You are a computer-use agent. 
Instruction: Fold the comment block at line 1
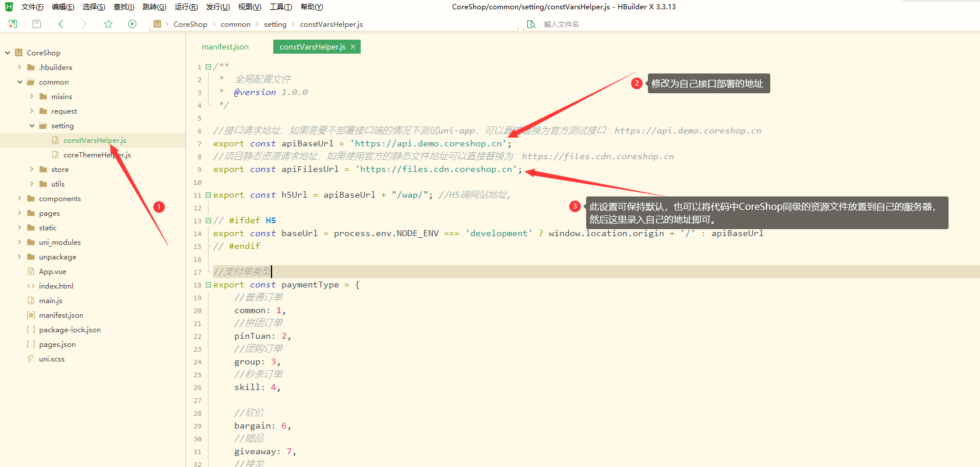[x=208, y=67]
